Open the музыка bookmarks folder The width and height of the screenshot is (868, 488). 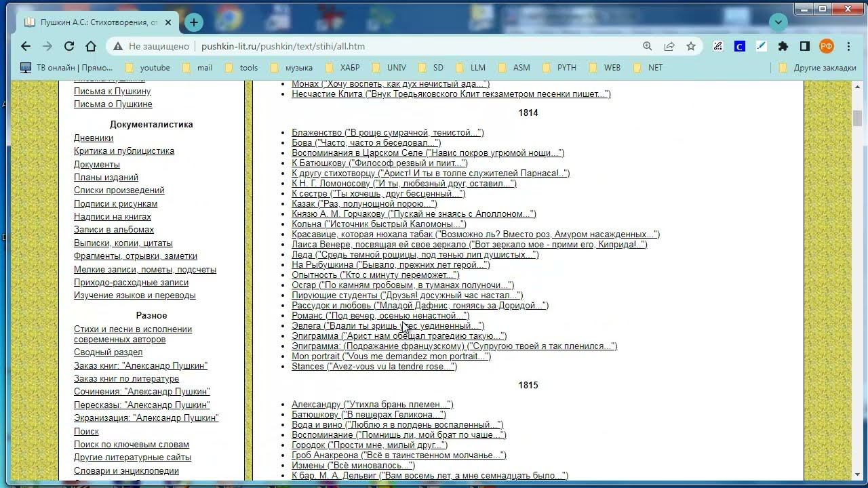point(292,68)
